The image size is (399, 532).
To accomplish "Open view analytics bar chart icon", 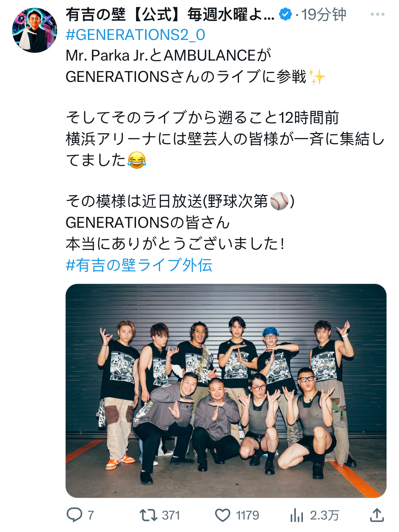I will [297, 515].
